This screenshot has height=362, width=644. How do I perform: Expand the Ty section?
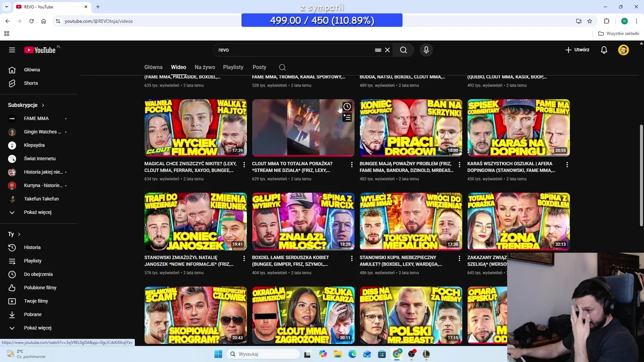(14, 234)
